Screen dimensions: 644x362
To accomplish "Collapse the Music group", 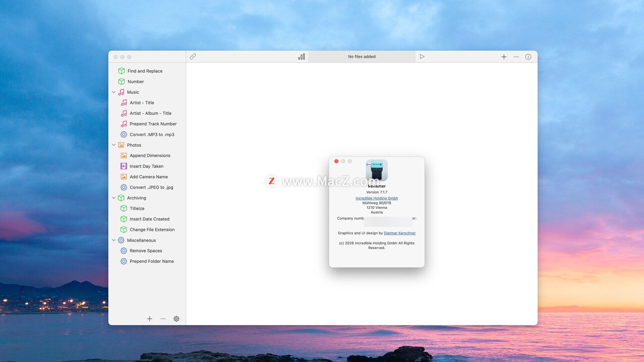I will 114,92.
